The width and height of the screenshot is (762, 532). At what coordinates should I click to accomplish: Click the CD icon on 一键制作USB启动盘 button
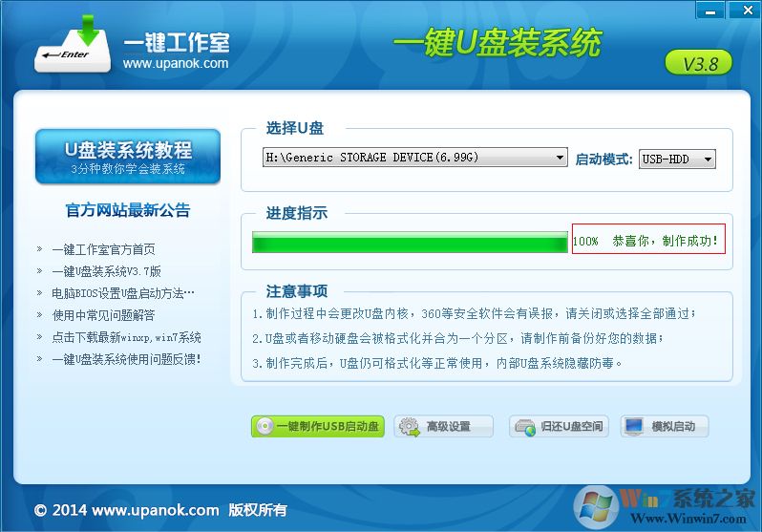[265, 427]
